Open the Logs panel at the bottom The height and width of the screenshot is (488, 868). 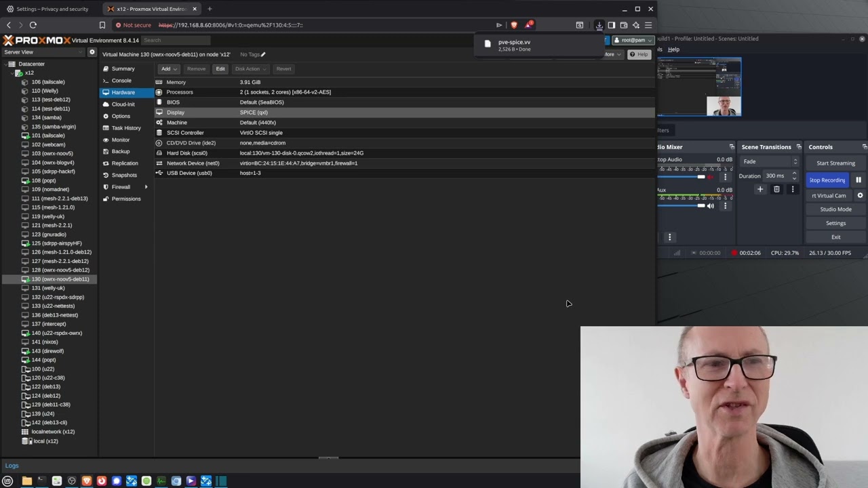coord(12,466)
